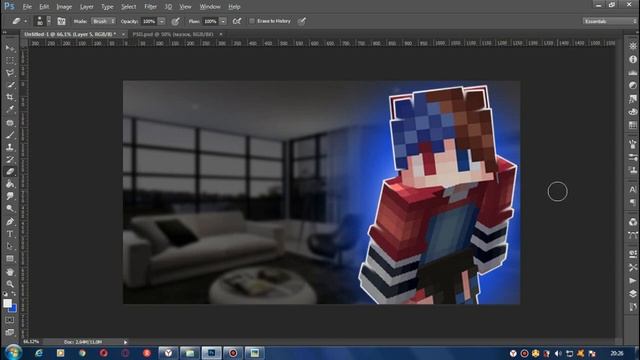This screenshot has width=640, height=360.
Task: Open the Actions panel play icon
Action: [633, 280]
